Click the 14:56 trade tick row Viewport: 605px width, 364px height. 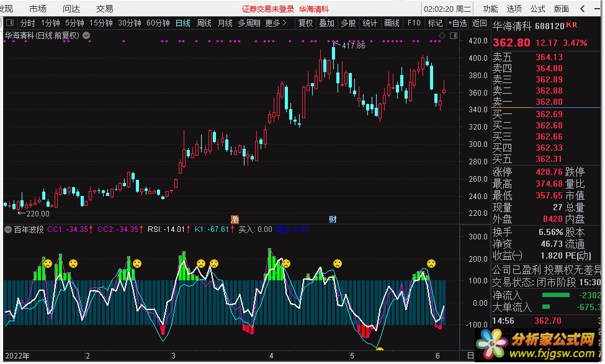546,321
